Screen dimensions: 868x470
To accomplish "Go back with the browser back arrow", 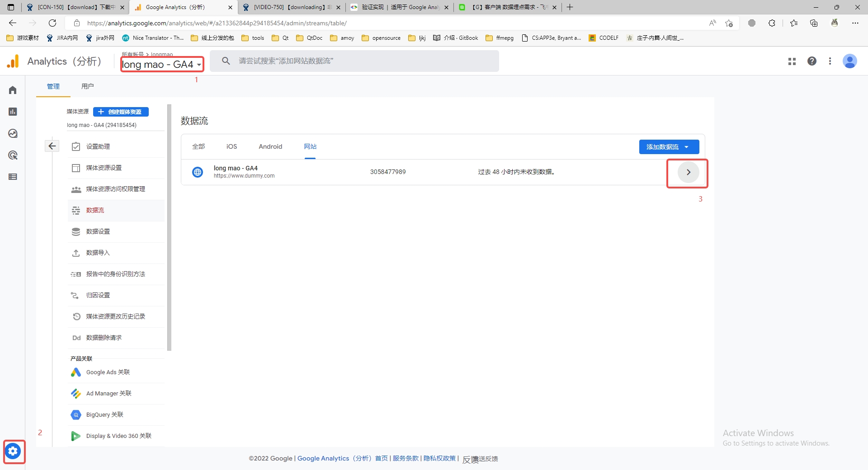I will click(x=13, y=23).
